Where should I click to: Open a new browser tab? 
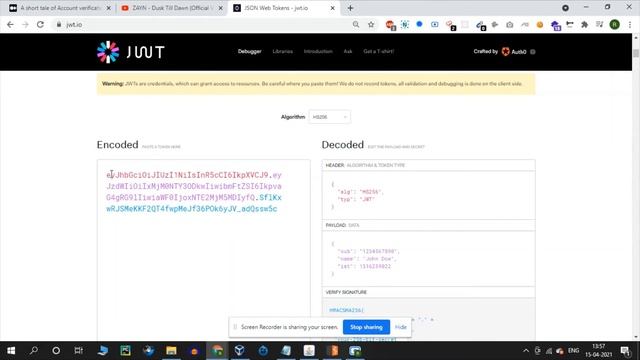350,8
